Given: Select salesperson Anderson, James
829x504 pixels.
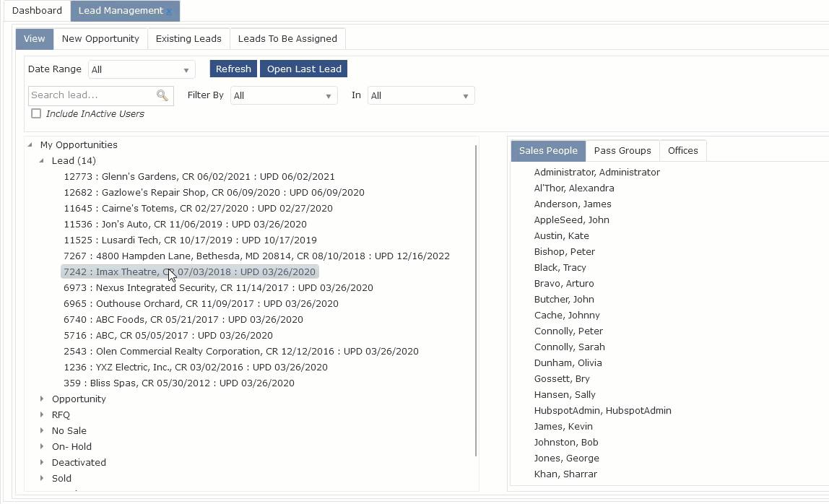Looking at the screenshot, I should pos(573,204).
